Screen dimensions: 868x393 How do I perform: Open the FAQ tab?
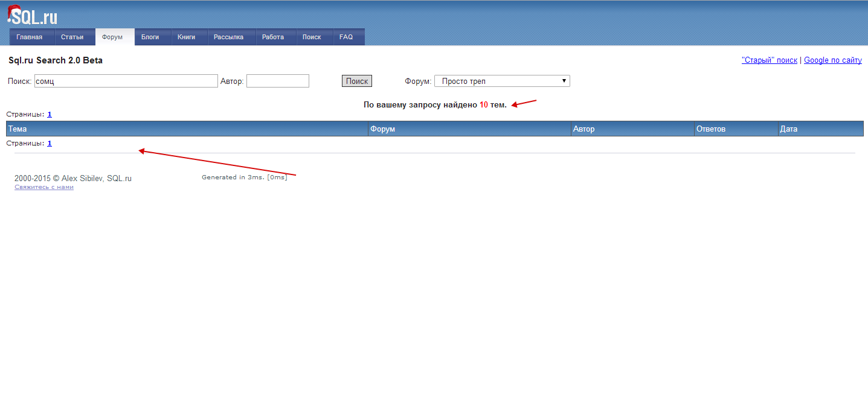tap(346, 37)
